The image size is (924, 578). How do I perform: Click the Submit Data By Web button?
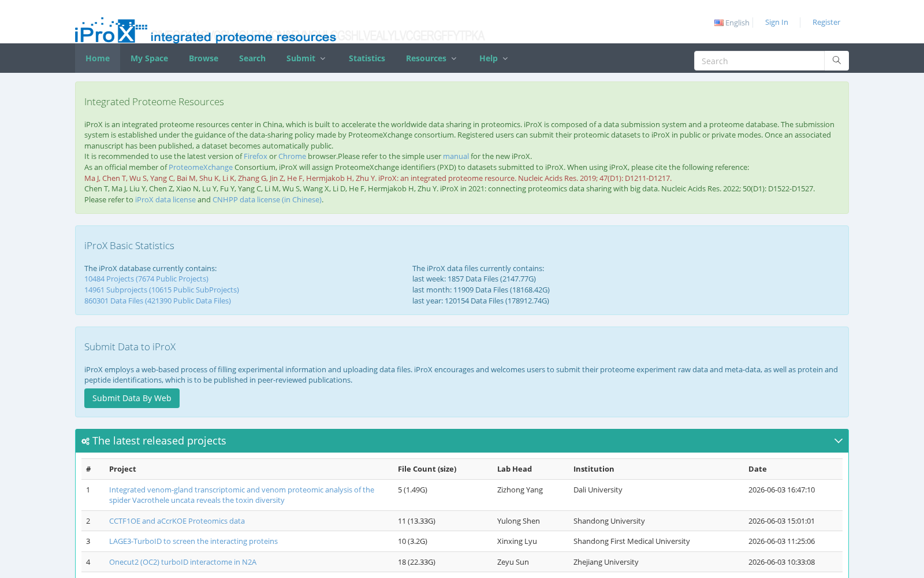pyautogui.click(x=132, y=398)
